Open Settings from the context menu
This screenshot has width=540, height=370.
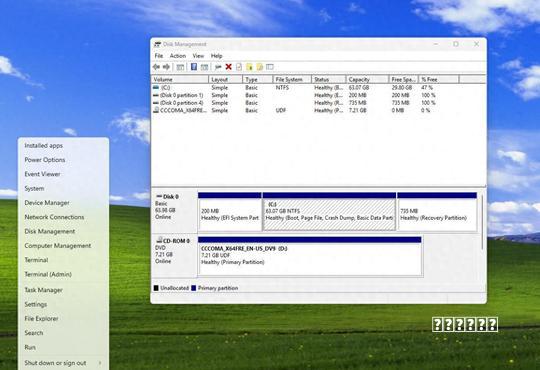click(64, 305)
